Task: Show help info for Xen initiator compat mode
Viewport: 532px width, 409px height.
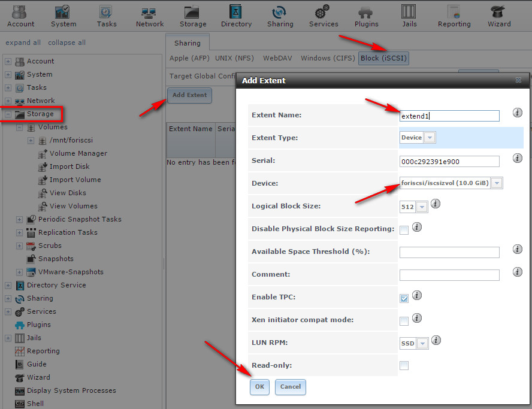Action: pyautogui.click(x=416, y=318)
